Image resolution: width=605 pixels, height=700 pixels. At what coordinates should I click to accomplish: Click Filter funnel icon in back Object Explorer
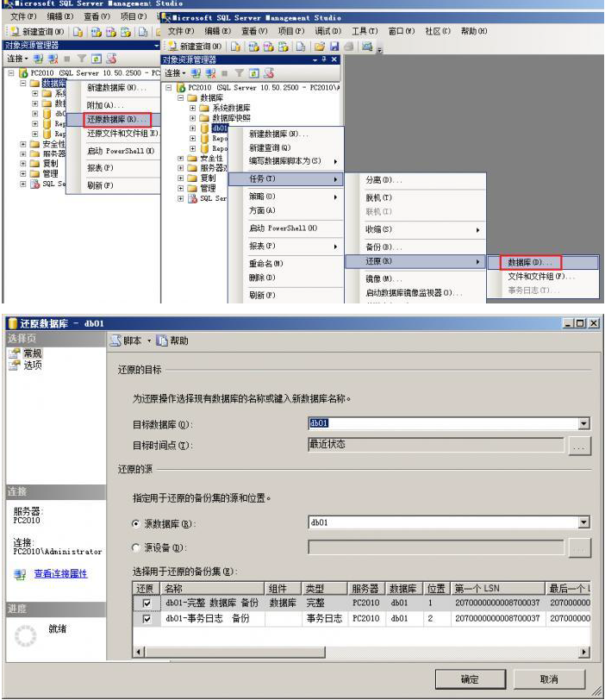pos(82,59)
